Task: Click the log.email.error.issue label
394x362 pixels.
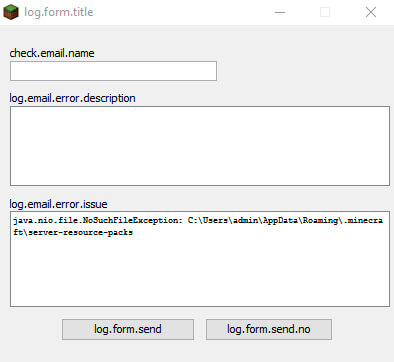Action: pyautogui.click(x=58, y=204)
